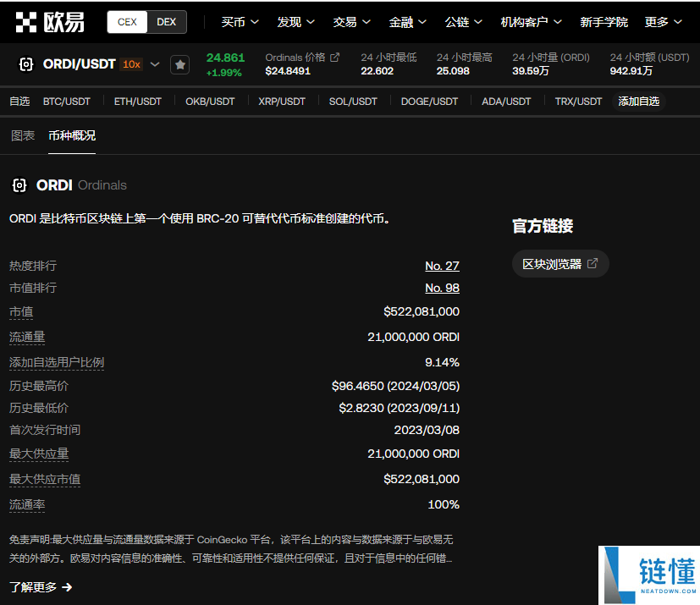The image size is (700, 605).
Task: Open the 公链 dropdown menu
Action: point(463,22)
